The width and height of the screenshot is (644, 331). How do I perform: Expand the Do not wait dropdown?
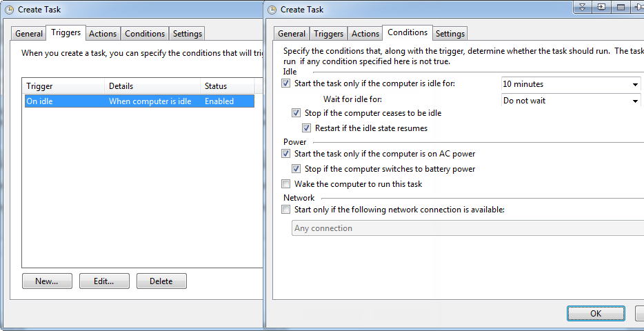(x=570, y=101)
